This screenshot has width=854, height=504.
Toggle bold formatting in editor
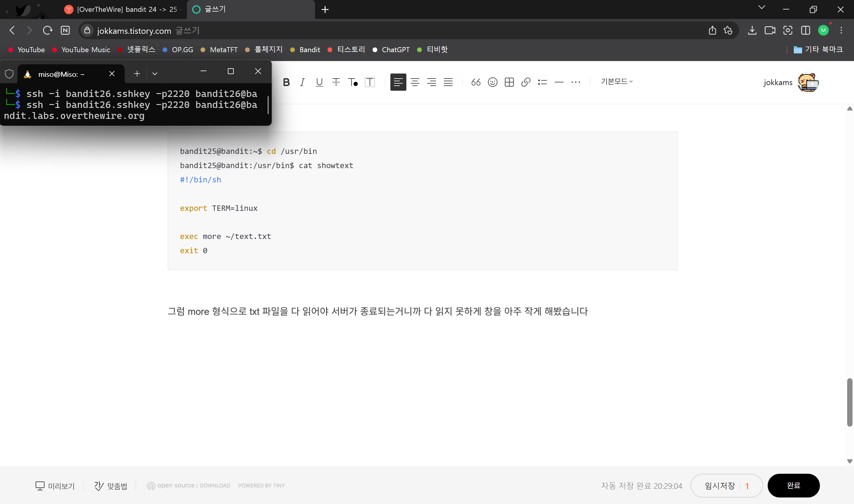pyautogui.click(x=286, y=82)
